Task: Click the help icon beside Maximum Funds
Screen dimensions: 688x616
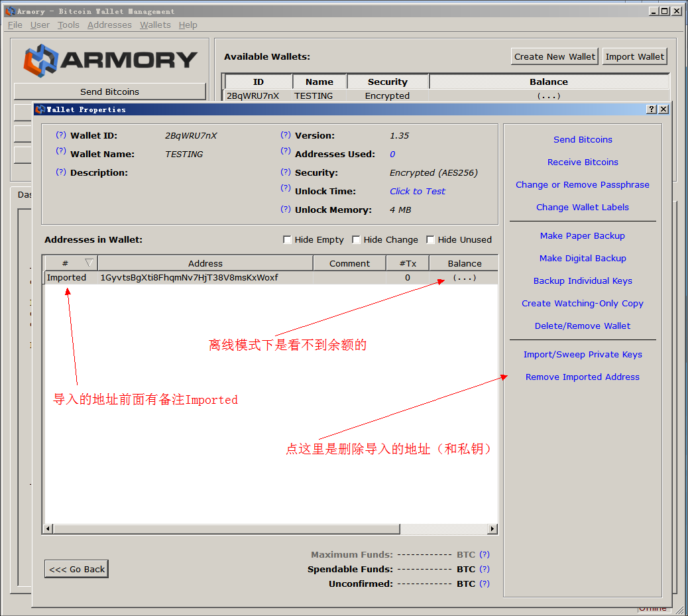Action: click(x=485, y=554)
